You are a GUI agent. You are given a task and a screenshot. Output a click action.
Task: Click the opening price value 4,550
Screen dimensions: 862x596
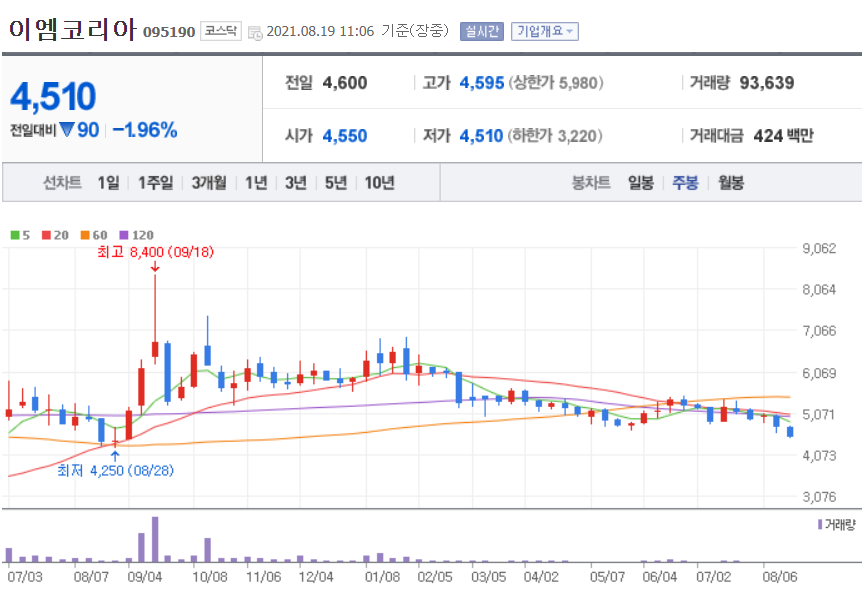click(x=345, y=136)
